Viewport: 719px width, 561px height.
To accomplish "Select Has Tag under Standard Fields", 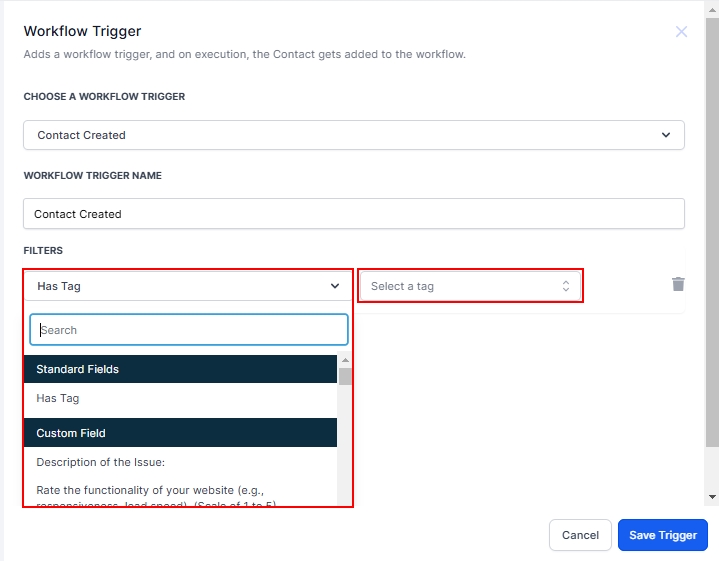I will [x=58, y=398].
